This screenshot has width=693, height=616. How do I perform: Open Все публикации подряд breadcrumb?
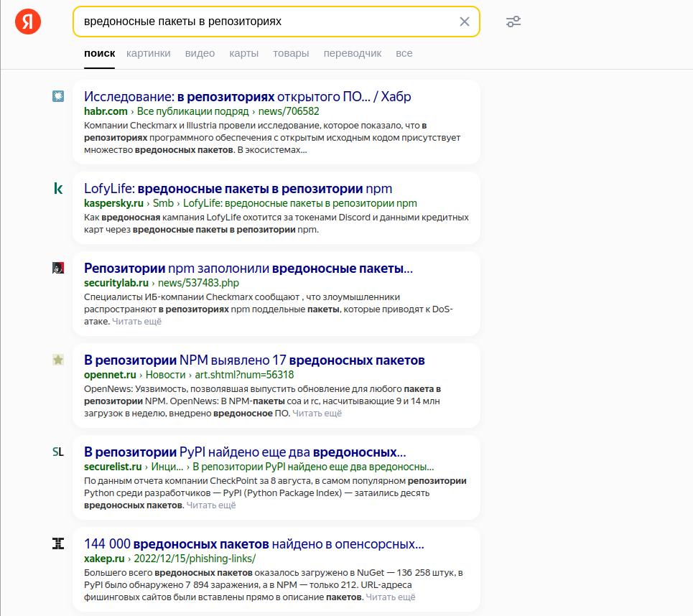click(x=192, y=111)
